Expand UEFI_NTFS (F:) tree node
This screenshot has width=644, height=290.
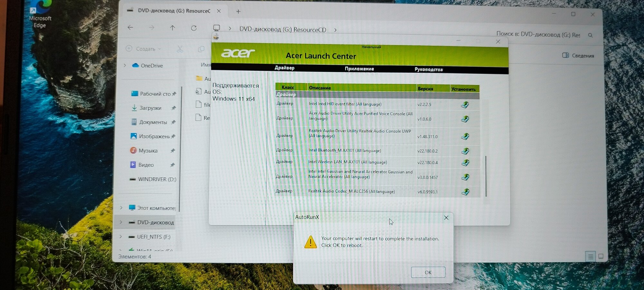[x=121, y=237]
